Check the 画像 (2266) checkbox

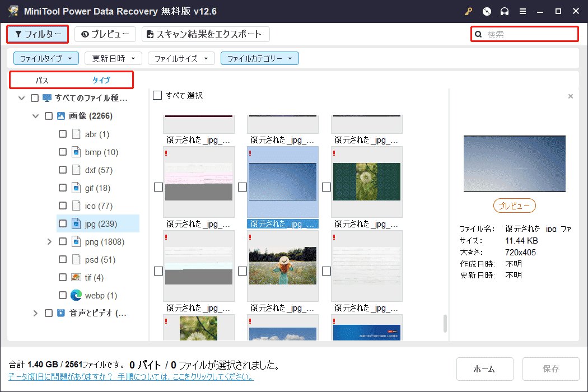[49, 115]
